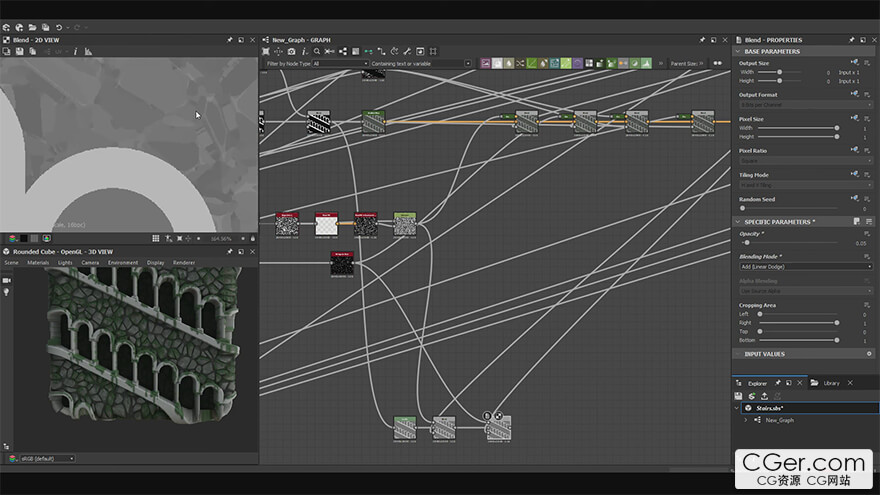Open the Blending Mode dropdown
Screen dimensions: 880x495
[x=805, y=267]
